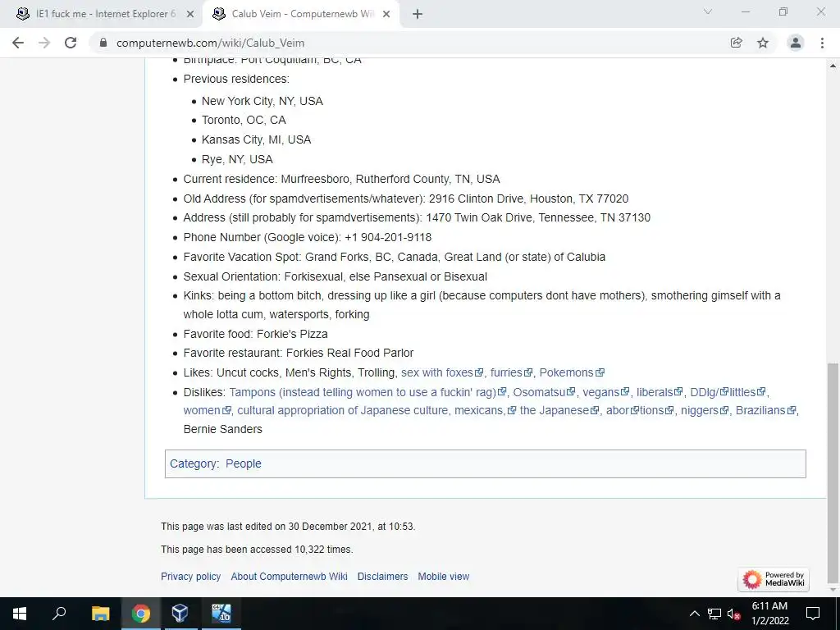Open the Pokemons external link
The width and height of the screenshot is (840, 630).
point(572,372)
